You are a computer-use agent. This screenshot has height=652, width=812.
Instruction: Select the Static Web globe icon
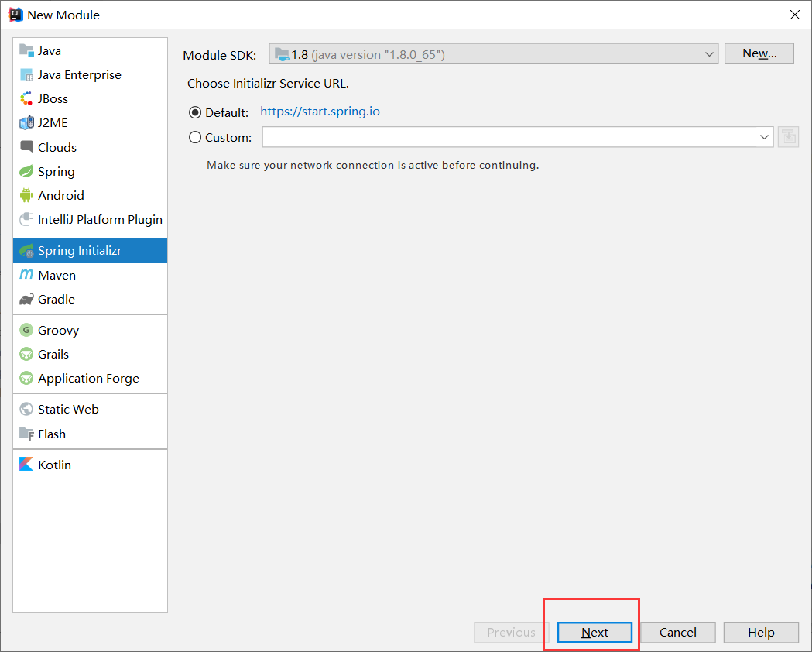point(26,409)
